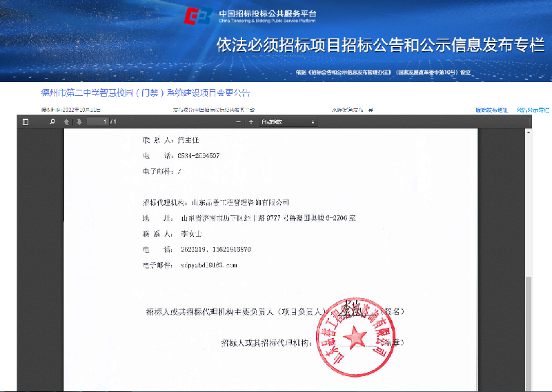Click the announcement title 德州市第二中学智慧校园
Screen dimensions: 552x392
coord(146,92)
